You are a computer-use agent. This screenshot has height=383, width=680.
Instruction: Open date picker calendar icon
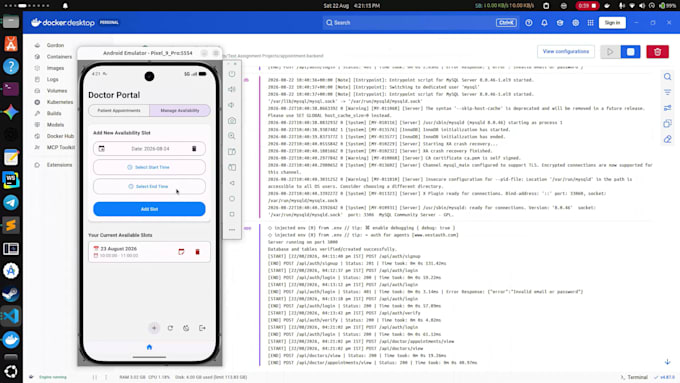tap(101, 149)
